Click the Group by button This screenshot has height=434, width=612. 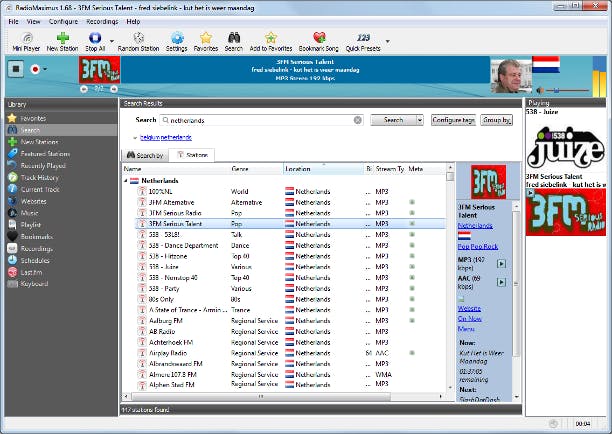[x=496, y=120]
